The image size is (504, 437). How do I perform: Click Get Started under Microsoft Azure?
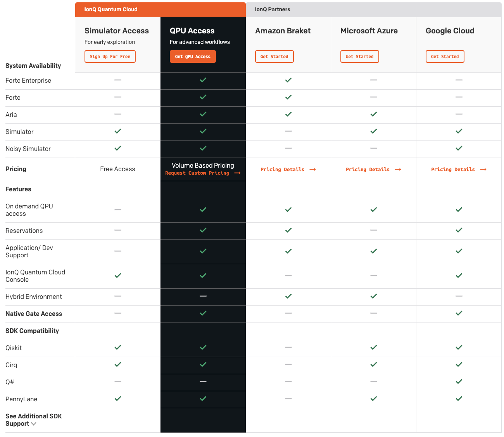coord(359,57)
